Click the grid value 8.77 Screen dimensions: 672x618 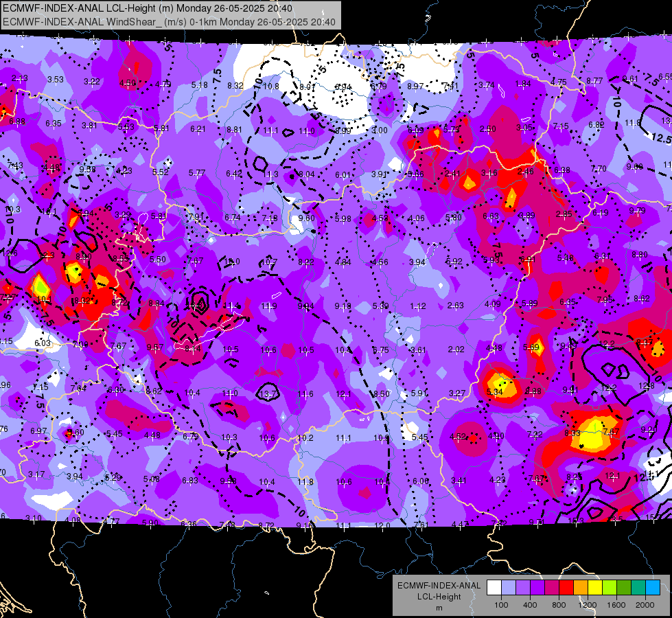point(594,80)
